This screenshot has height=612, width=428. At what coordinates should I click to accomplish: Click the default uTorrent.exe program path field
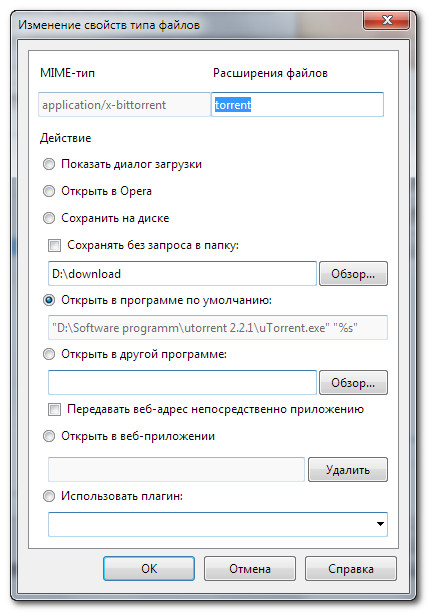pyautogui.click(x=218, y=327)
